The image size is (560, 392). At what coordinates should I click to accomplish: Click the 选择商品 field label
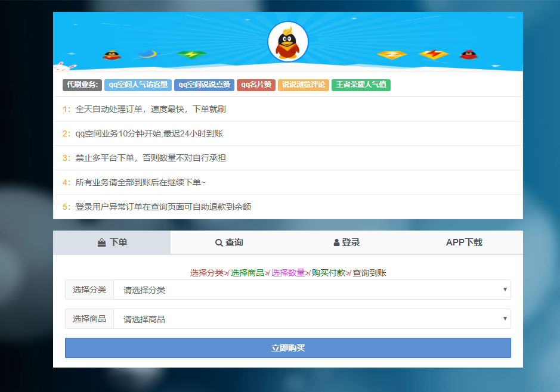pos(89,319)
